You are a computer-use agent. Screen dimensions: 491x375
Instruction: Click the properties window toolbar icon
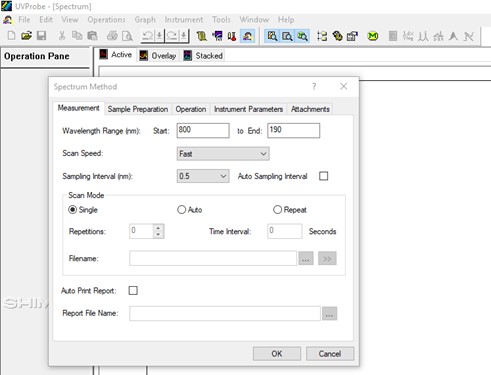tap(352, 36)
